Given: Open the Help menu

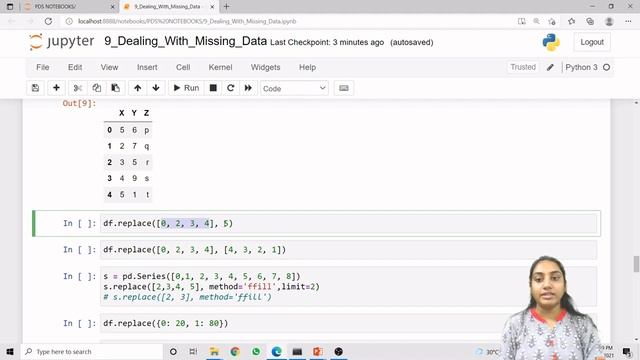Looking at the screenshot, I should (307, 67).
